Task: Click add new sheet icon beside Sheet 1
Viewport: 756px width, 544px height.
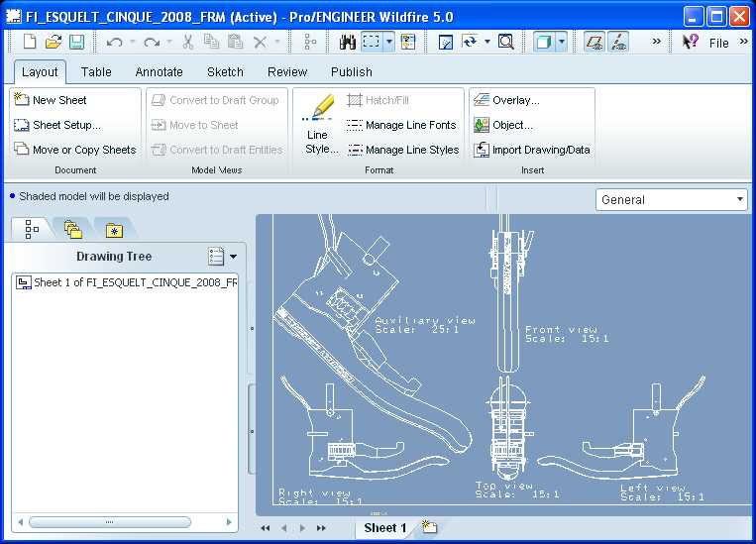Action: tap(429, 527)
